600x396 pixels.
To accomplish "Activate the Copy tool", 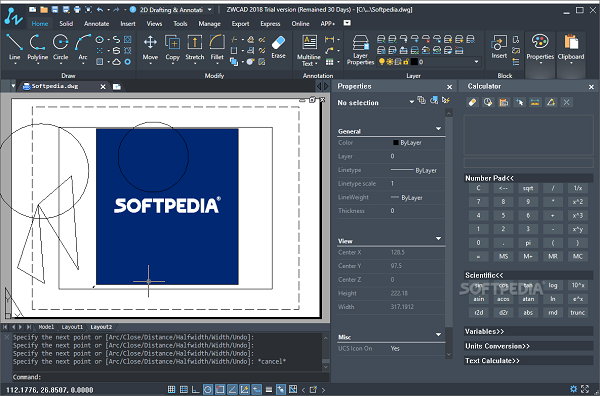I will (173, 47).
